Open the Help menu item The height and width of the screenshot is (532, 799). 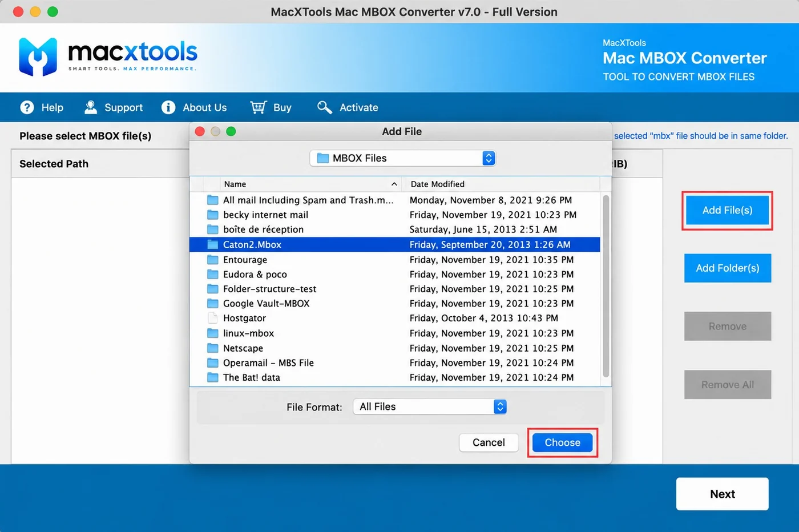pyautogui.click(x=42, y=107)
